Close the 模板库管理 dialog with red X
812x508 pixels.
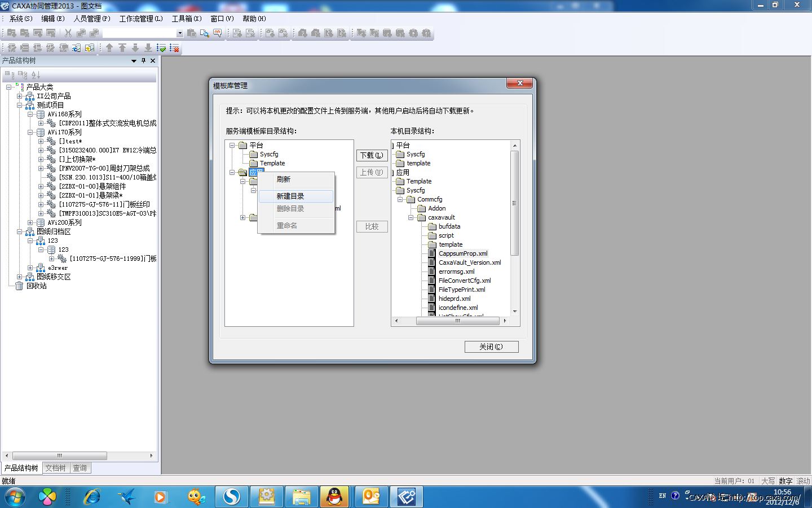(520, 84)
